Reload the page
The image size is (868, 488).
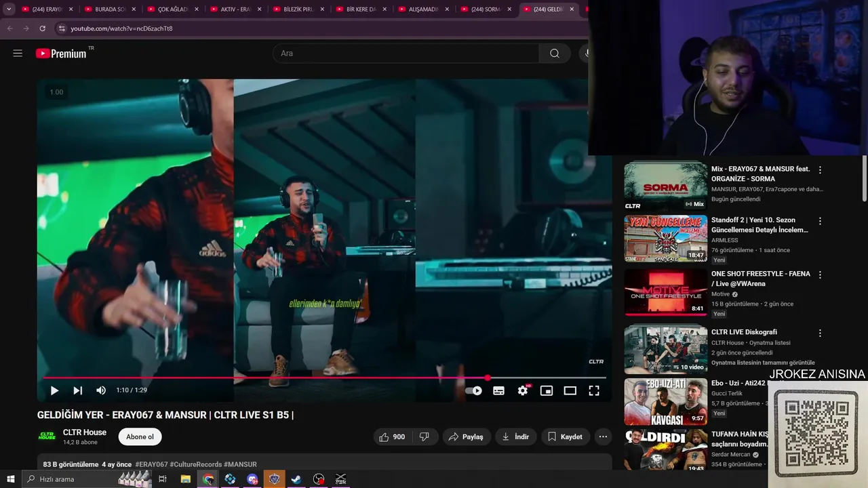tap(42, 28)
